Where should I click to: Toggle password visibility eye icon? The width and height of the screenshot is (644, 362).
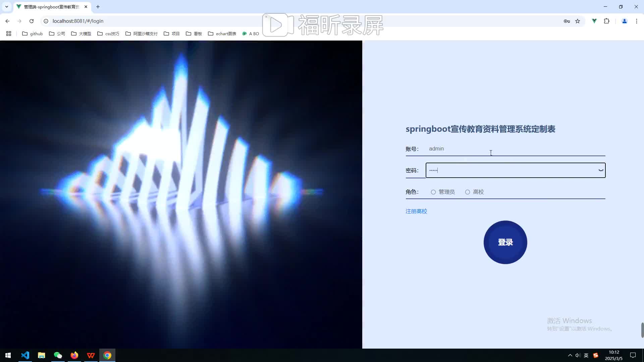(601, 171)
